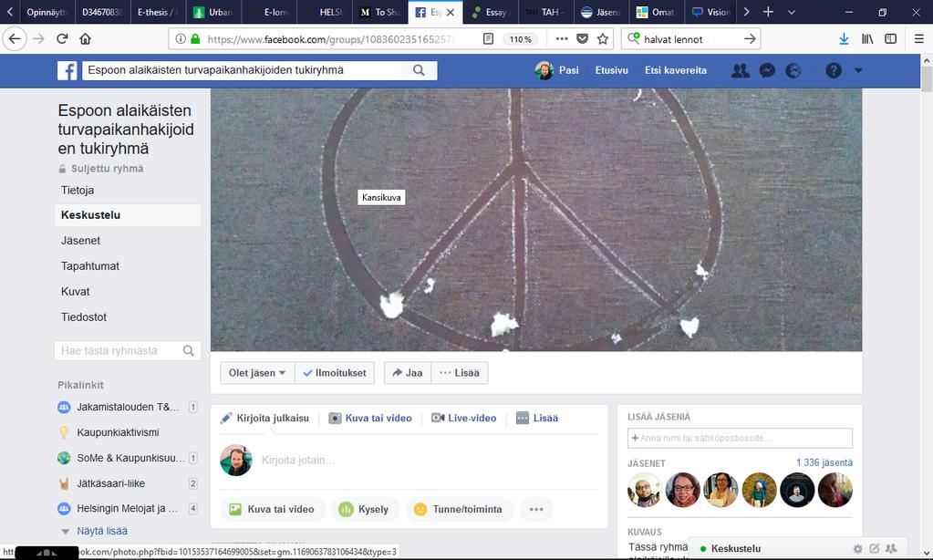Toggle reader view icon in address bar
The image size is (933, 560).
tap(488, 38)
